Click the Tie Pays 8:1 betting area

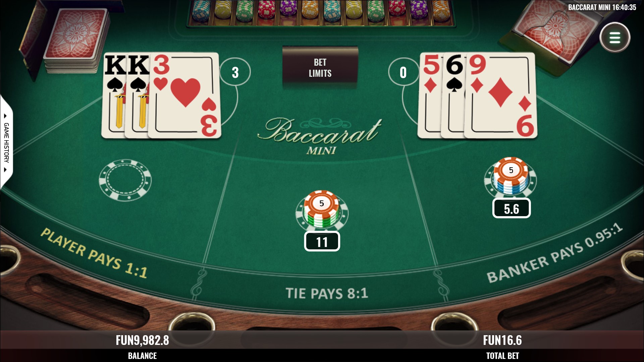pyautogui.click(x=327, y=293)
